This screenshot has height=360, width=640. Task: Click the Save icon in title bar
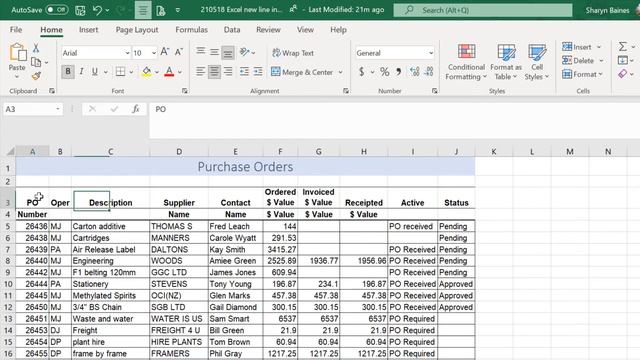80,10
